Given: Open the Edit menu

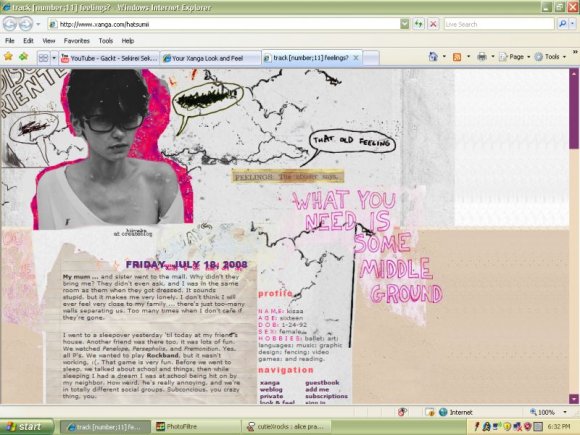Looking at the screenshot, I should 28,41.
